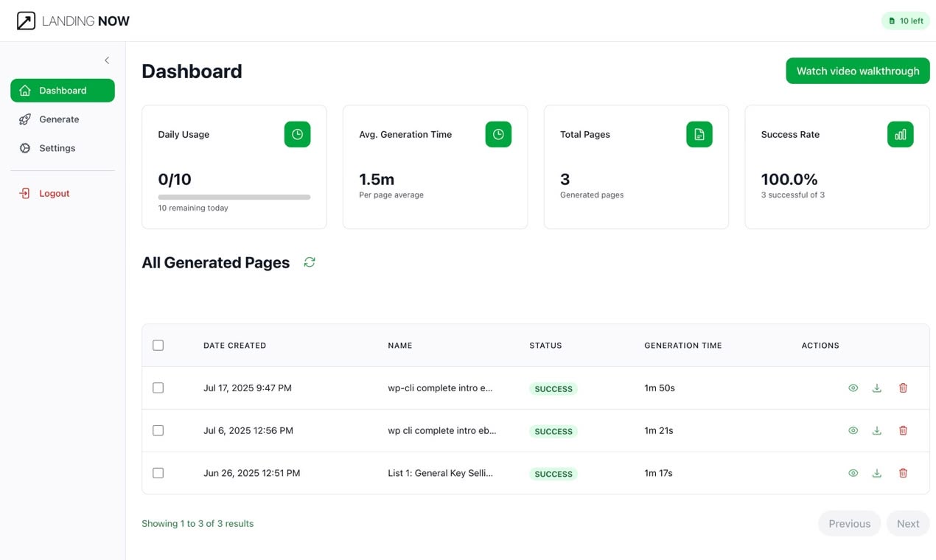Screen dimensions: 936x560
Task: Tick the checkbox for the Jul 17 row
Action: point(158,388)
